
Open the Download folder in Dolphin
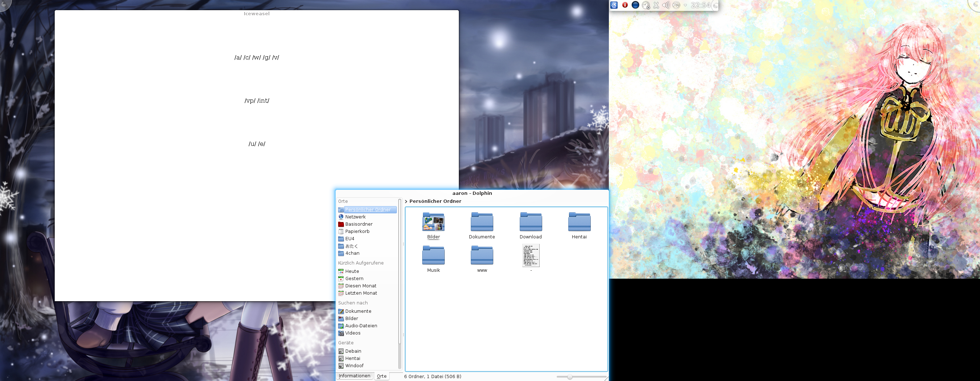click(x=530, y=226)
